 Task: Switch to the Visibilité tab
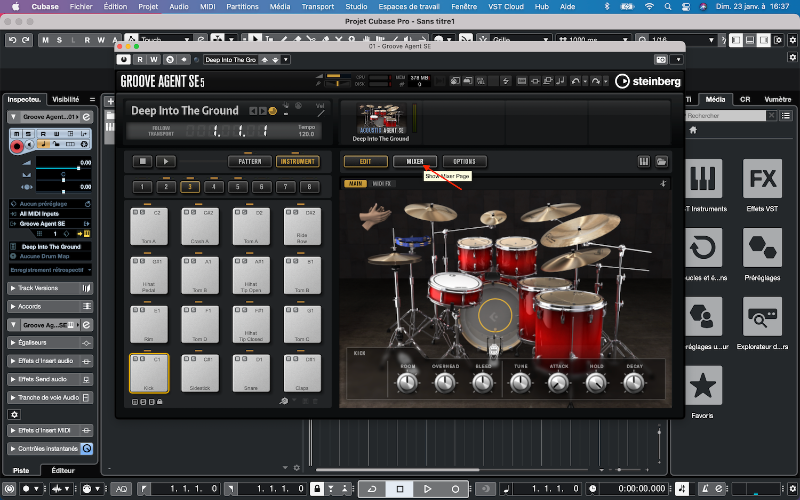tap(65, 99)
